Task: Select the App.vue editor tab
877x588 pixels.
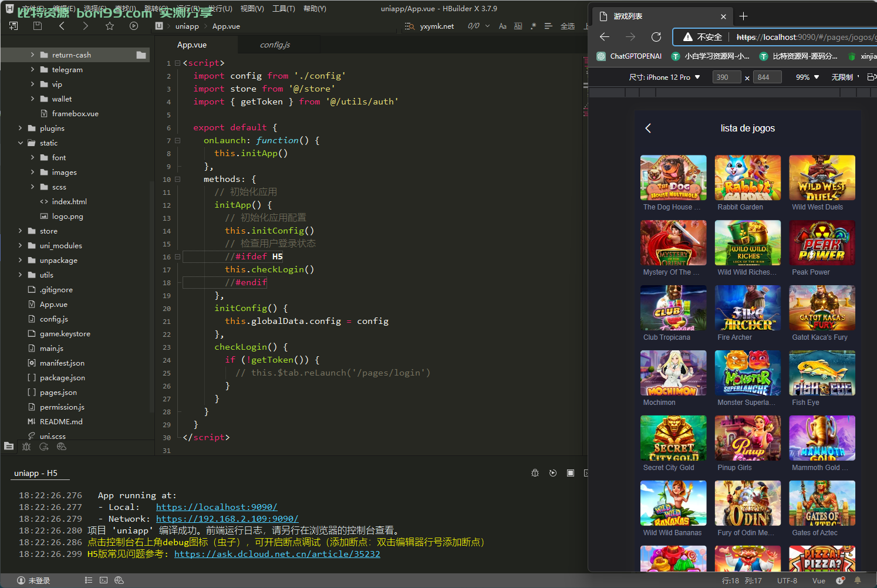Action: coord(192,45)
